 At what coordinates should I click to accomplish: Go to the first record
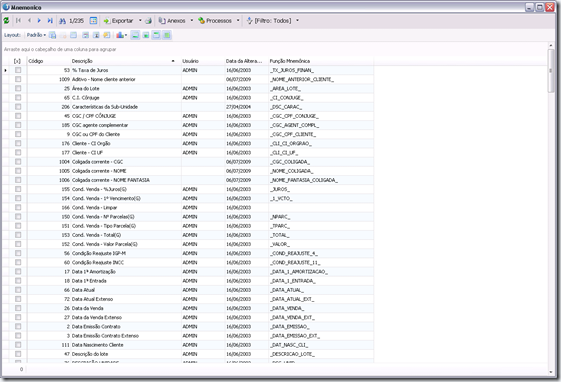click(18, 21)
